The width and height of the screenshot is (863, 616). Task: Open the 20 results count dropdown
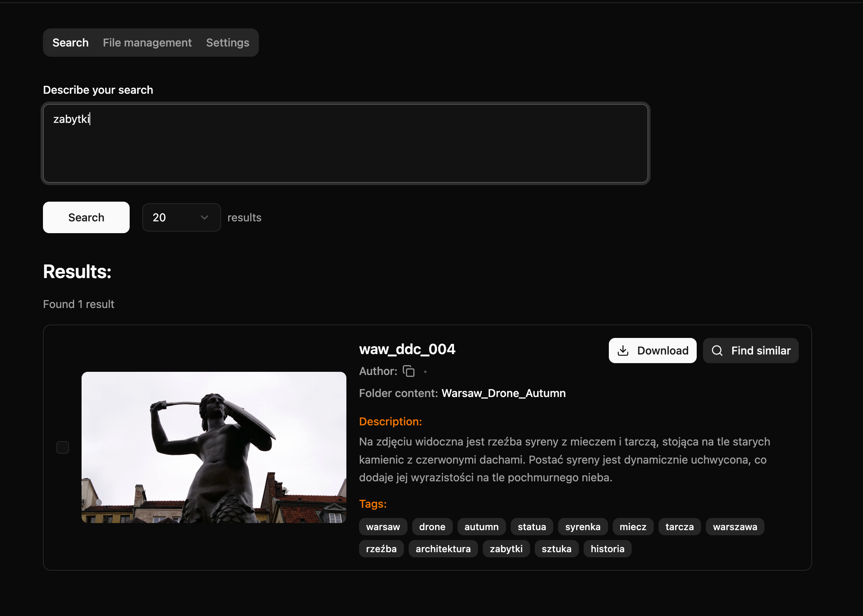click(181, 217)
